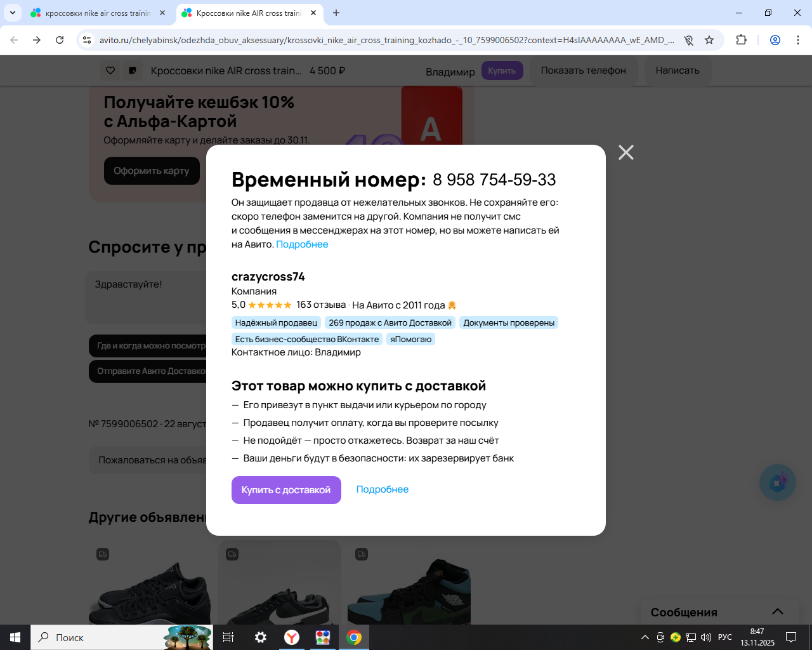Reload the Avito page
The image size is (812, 650).
(x=60, y=40)
